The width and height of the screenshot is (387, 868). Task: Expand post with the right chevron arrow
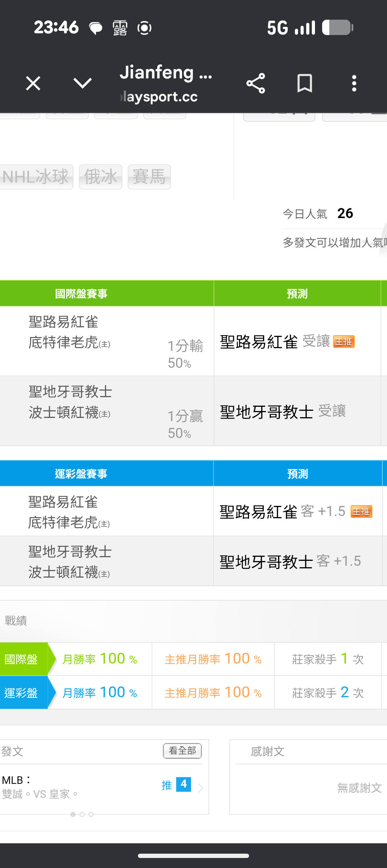click(x=201, y=788)
